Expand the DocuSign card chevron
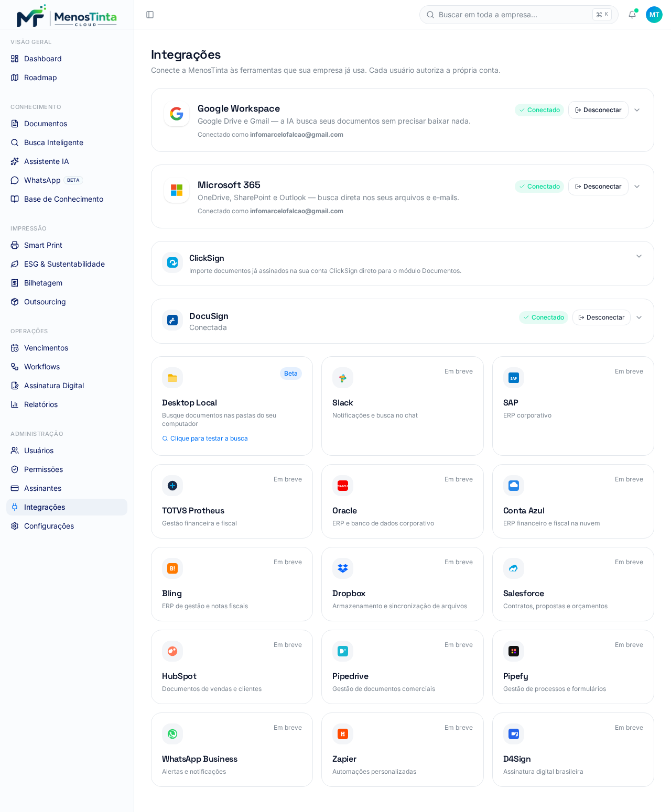The width and height of the screenshot is (671, 812). point(639,317)
